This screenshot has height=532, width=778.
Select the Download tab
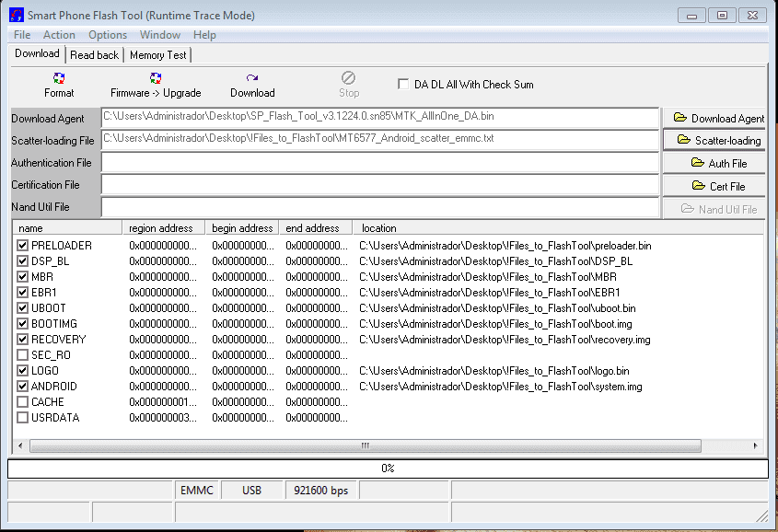(37, 53)
